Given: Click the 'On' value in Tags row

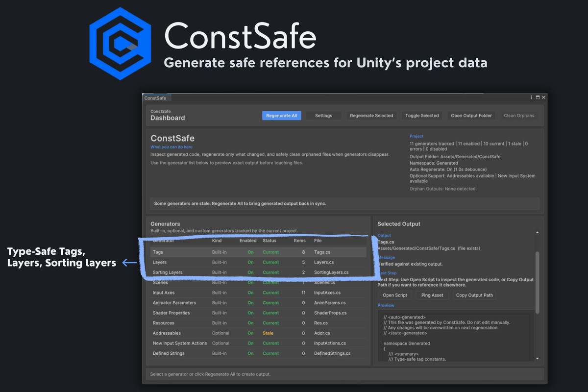Looking at the screenshot, I should (x=250, y=252).
